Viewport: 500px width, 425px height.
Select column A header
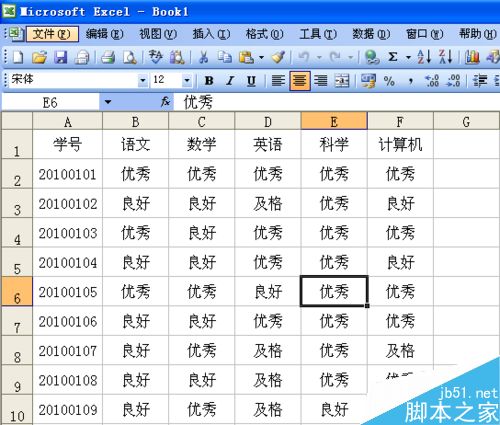[x=67, y=121]
